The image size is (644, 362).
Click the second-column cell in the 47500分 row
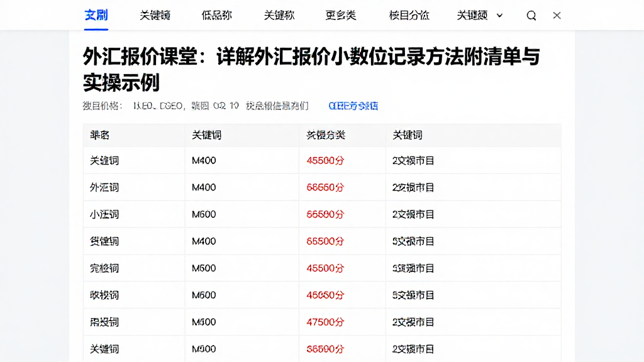(x=204, y=322)
